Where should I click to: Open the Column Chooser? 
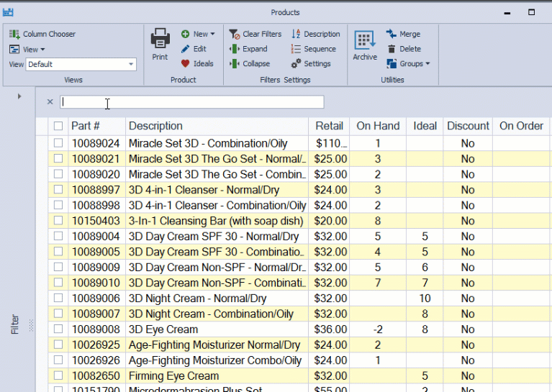(x=42, y=34)
